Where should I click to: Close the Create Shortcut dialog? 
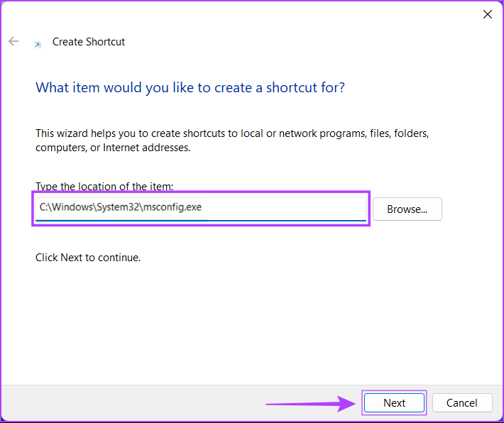(x=487, y=14)
